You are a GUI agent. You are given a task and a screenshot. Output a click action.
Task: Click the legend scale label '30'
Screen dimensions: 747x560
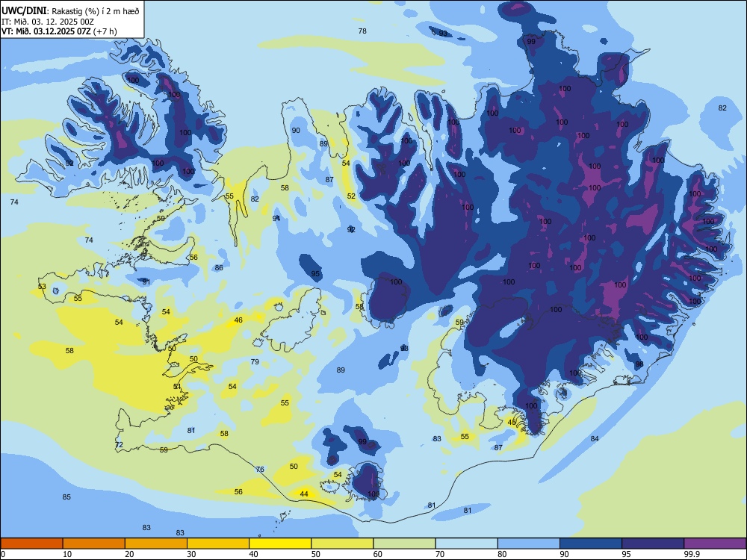coord(191,554)
